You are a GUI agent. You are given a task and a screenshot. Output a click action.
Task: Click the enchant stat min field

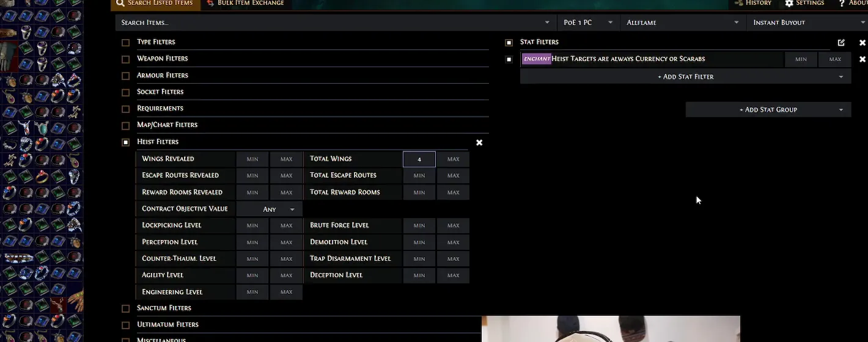pos(801,59)
